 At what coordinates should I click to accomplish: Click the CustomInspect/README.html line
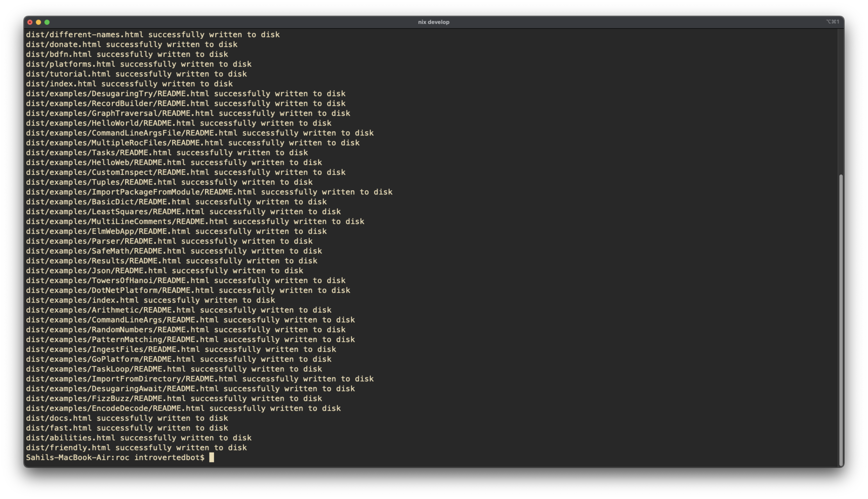[x=186, y=172]
